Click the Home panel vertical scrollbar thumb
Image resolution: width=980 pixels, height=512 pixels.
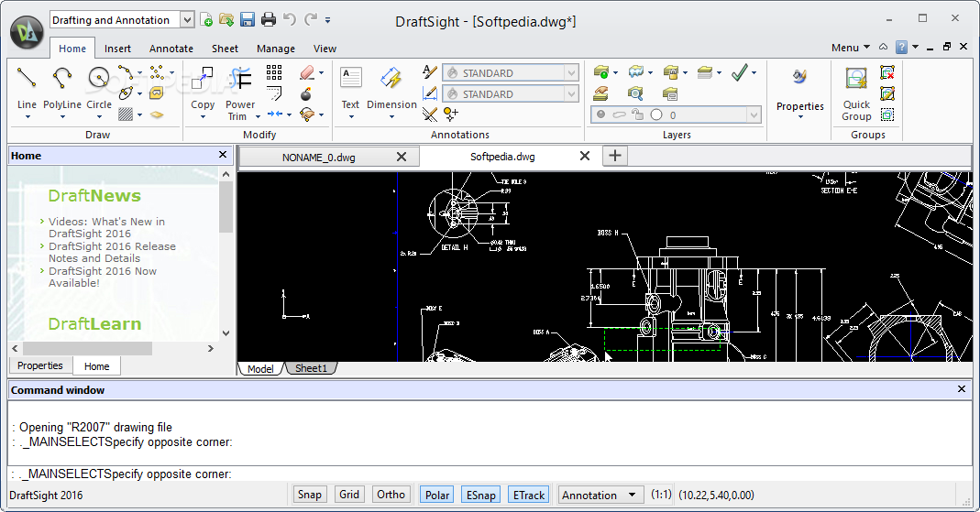coord(226,207)
